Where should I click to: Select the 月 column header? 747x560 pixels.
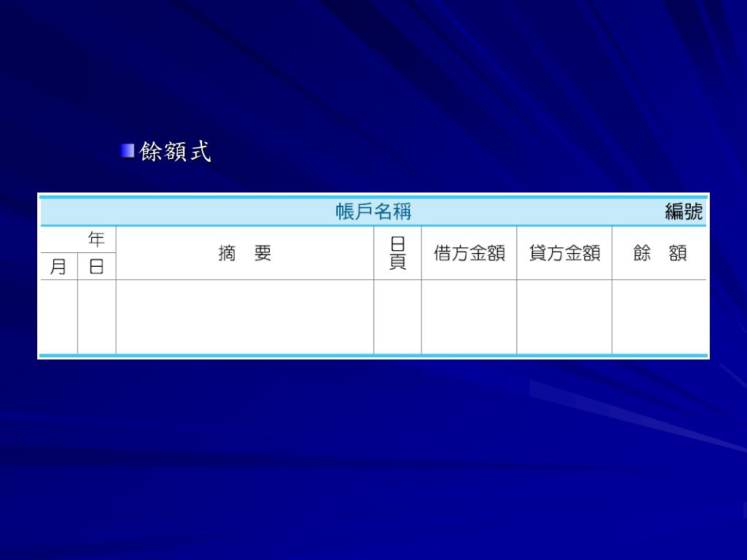pyautogui.click(x=58, y=266)
